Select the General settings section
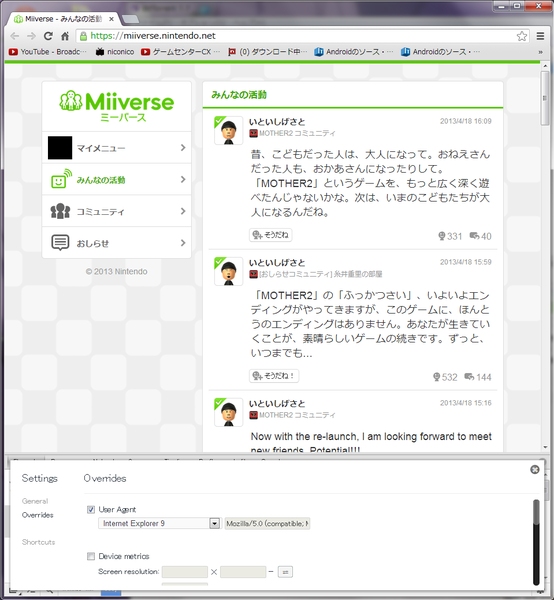Viewport: 554px width, 600px height. (x=35, y=501)
